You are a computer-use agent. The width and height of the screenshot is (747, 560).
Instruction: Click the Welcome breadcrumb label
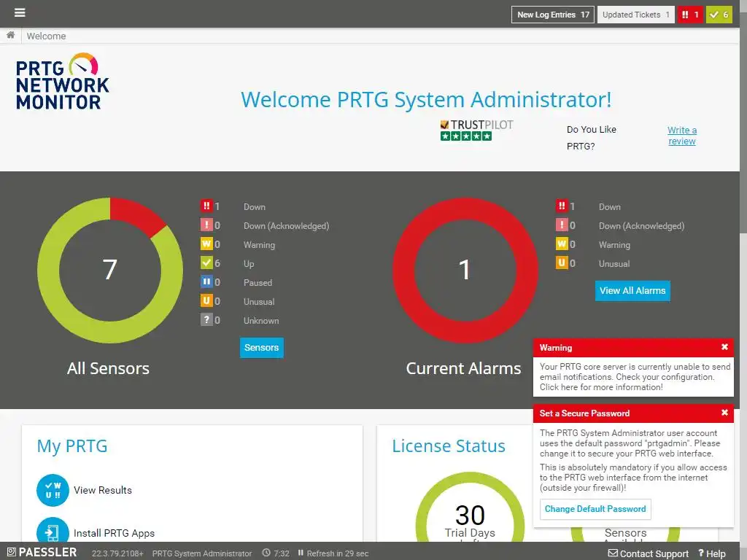46,36
